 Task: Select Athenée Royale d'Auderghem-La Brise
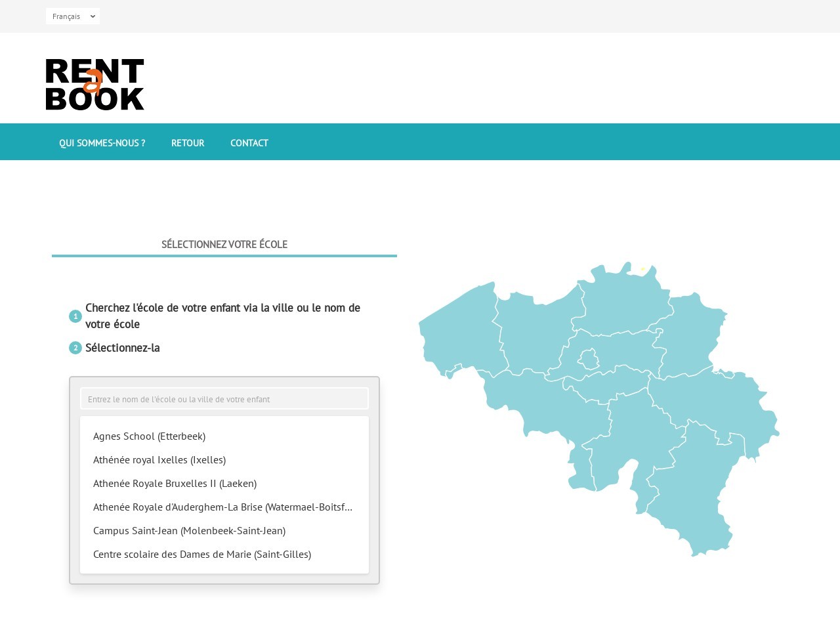coord(224,507)
